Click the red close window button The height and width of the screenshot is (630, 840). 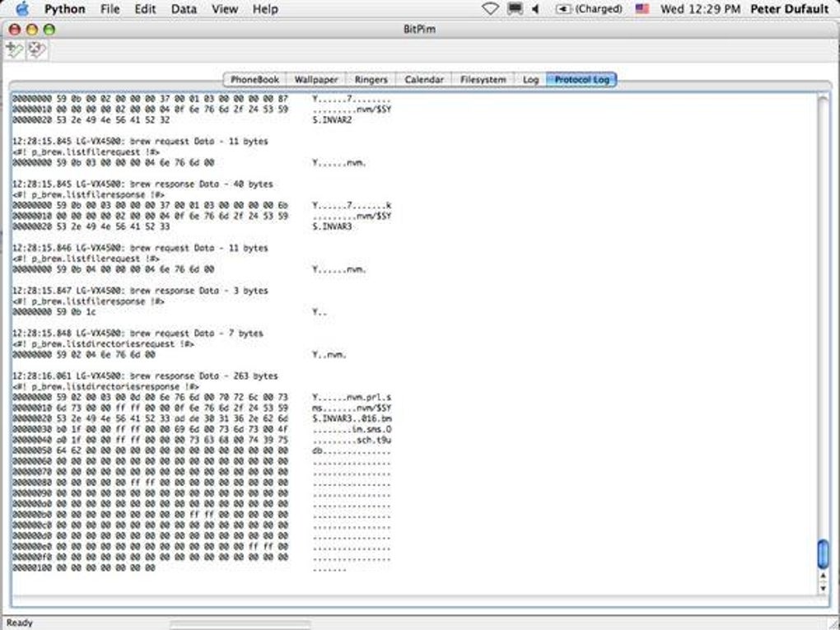(x=15, y=30)
